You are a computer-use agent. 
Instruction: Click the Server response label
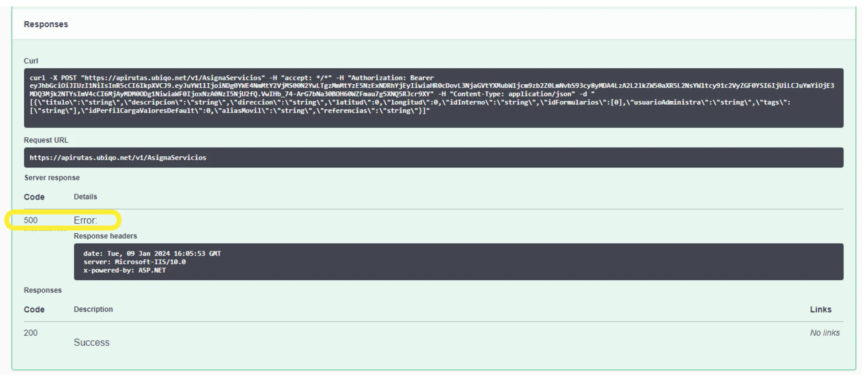coord(52,178)
